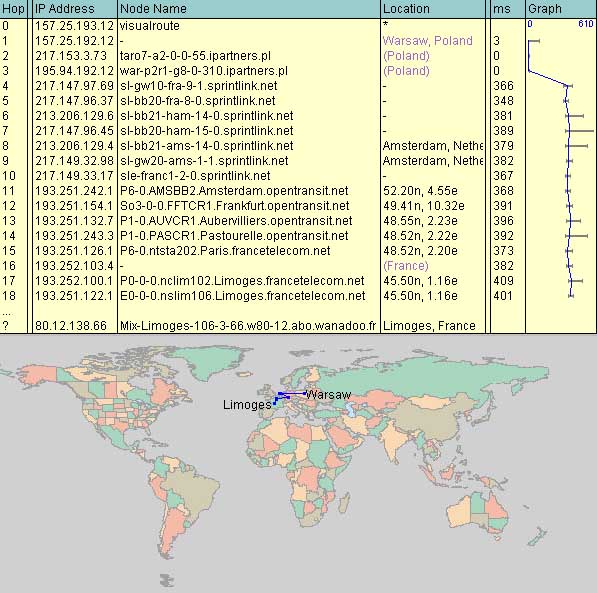Select node P1-0.AUVCR1.Aubervilliers.opentransit.net
Image resolution: width=597 pixels, height=593 pixels.
[x=236, y=221]
